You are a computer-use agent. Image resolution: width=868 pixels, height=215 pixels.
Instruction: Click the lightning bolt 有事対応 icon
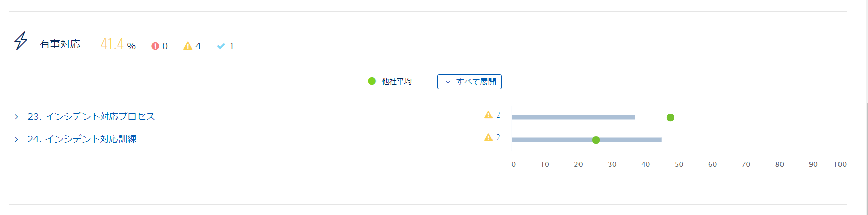(x=21, y=41)
